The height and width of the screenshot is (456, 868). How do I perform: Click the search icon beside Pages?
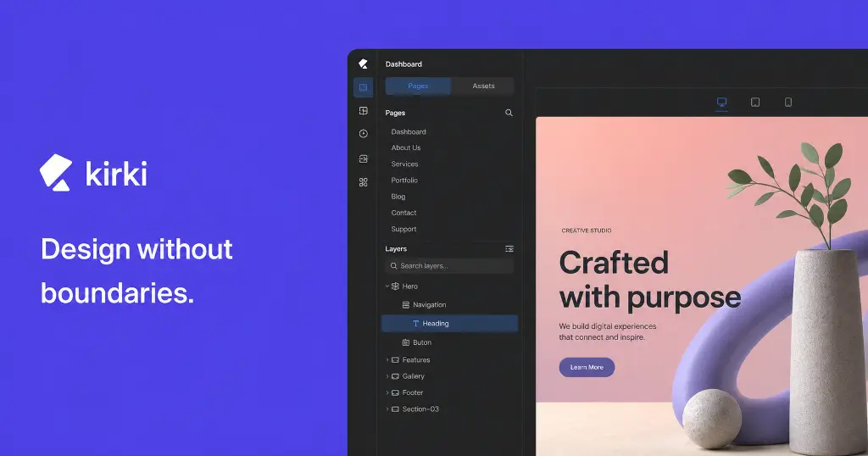(x=509, y=113)
